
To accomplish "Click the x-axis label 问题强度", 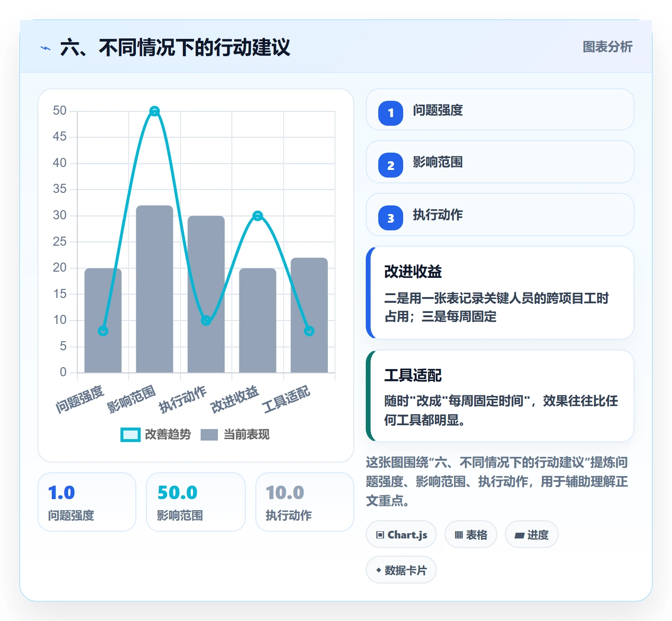I will pos(80,400).
